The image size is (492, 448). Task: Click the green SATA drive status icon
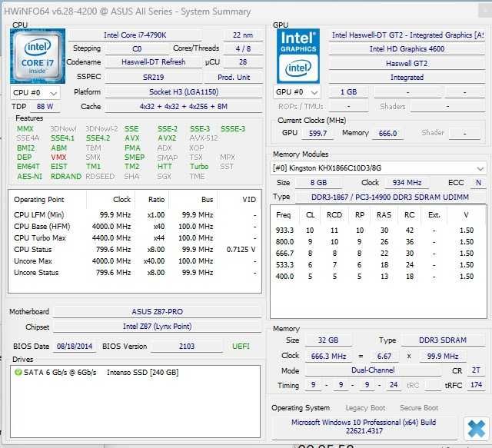18,373
